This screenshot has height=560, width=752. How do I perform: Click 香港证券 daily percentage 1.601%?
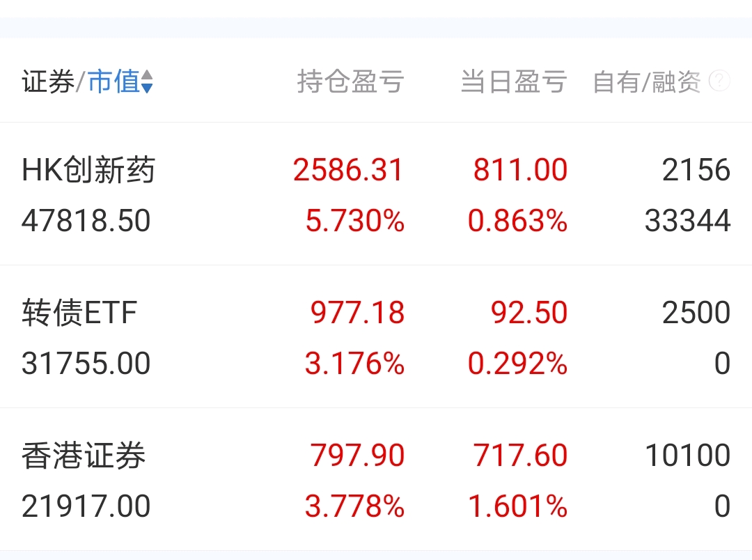tap(518, 506)
